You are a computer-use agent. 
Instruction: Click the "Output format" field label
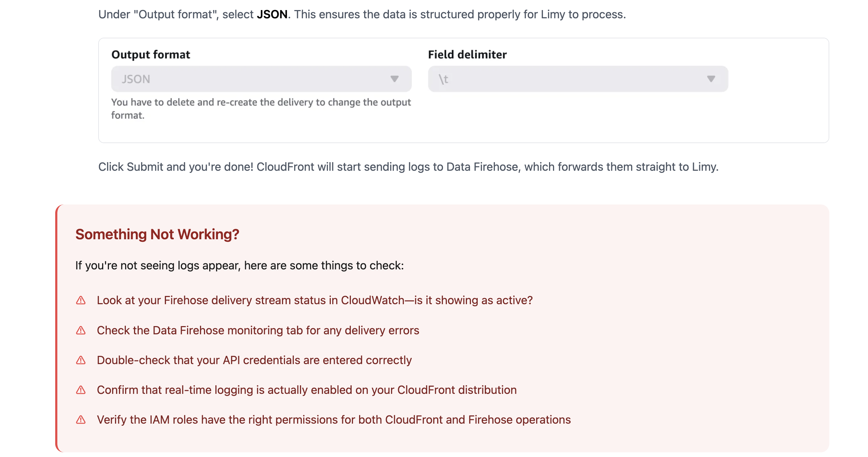point(151,55)
